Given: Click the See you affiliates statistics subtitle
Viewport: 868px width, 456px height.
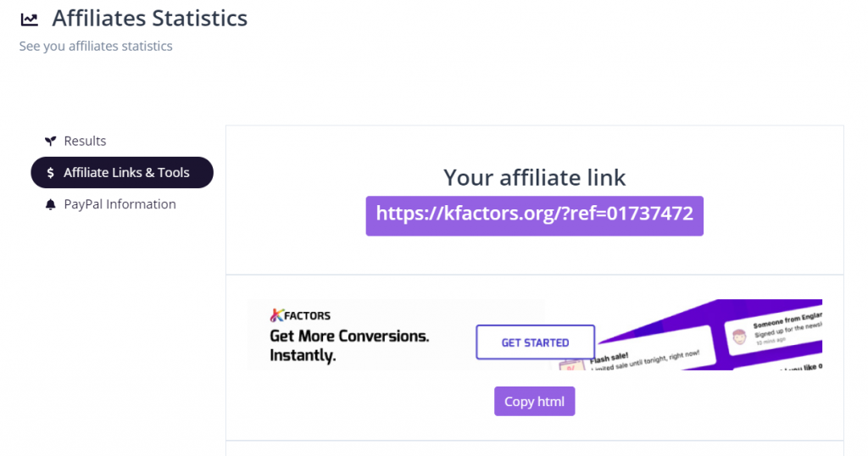Looking at the screenshot, I should 96,46.
